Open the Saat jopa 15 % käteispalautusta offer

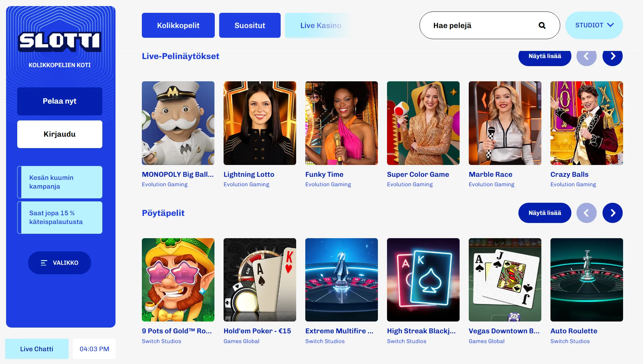59,217
